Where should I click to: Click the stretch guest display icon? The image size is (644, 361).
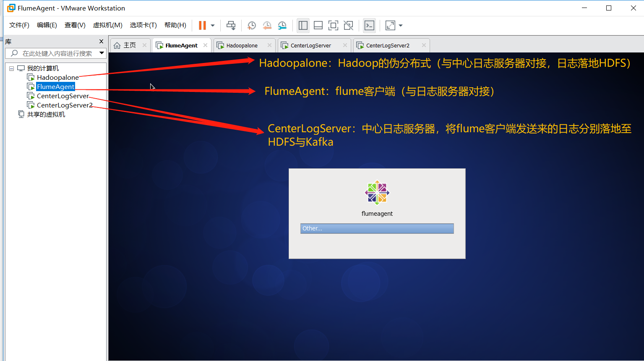coord(390,25)
